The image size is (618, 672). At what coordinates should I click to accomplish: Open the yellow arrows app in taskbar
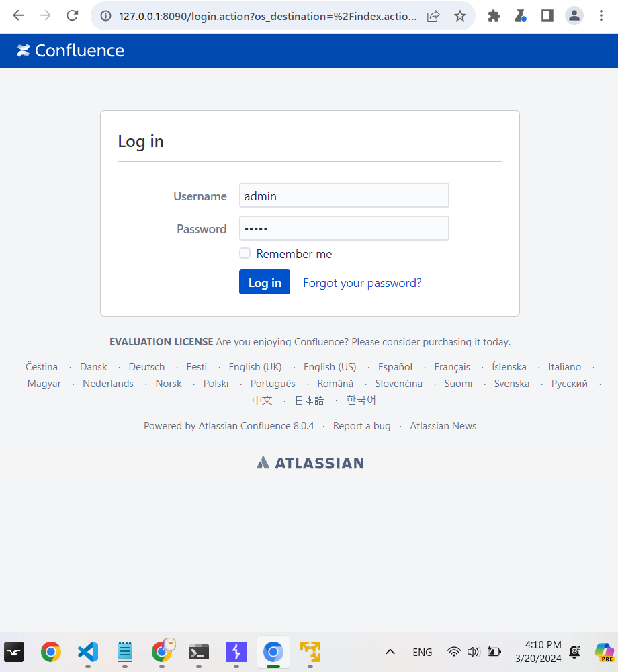tap(310, 653)
